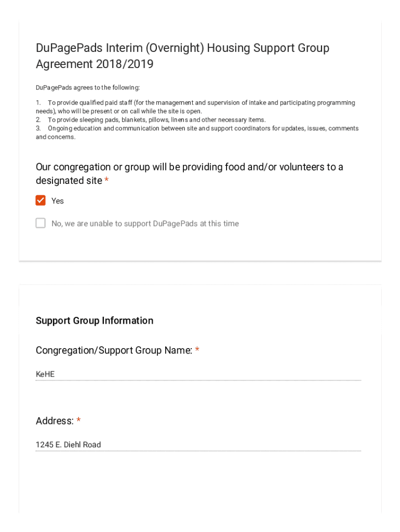Image resolution: width=400 pixels, height=532 pixels.
Task: Click 'DuPagePads agrees to the following:' text
Action: [88, 88]
